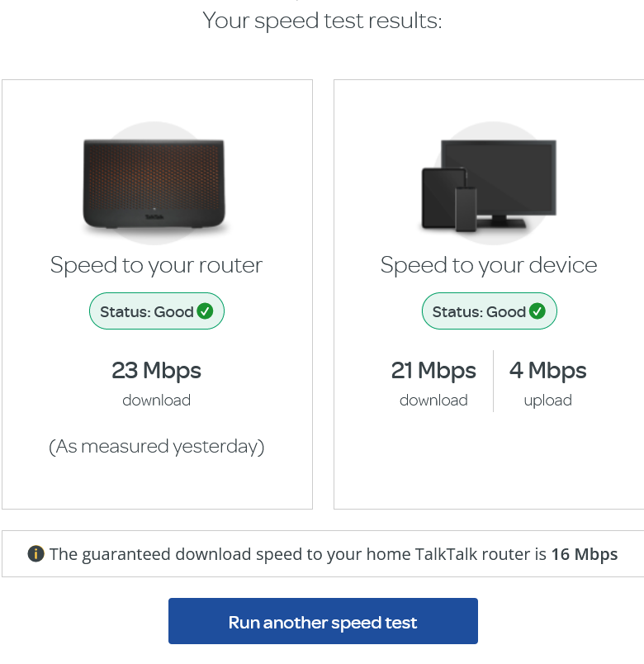Click the info icon in guaranteed speed banner
The height and width of the screenshot is (664, 644).
[36, 554]
